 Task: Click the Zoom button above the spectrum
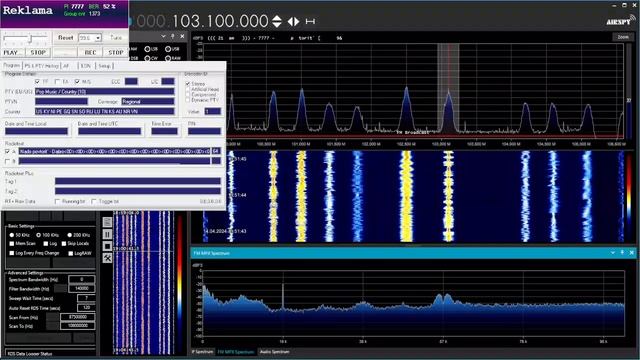[623, 37]
